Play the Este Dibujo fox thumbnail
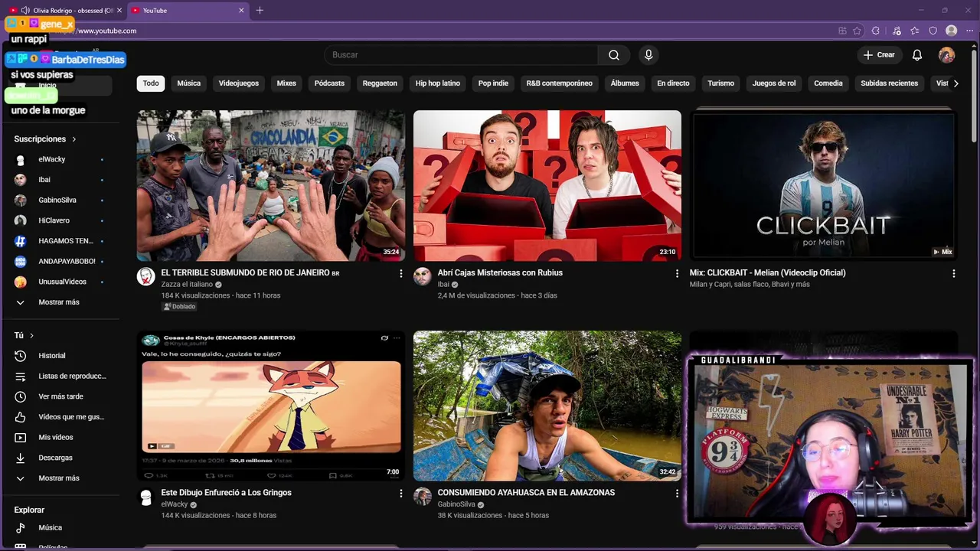 [x=271, y=406]
